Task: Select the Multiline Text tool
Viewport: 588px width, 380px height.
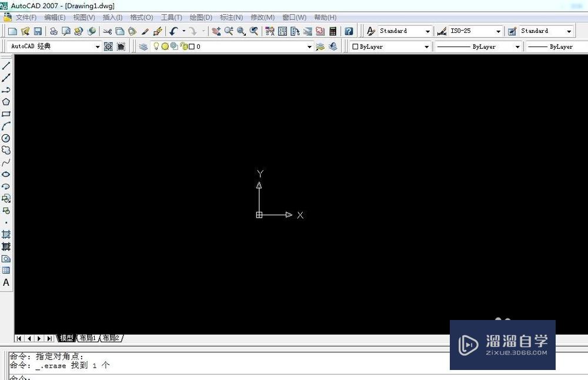Action: click(x=6, y=282)
